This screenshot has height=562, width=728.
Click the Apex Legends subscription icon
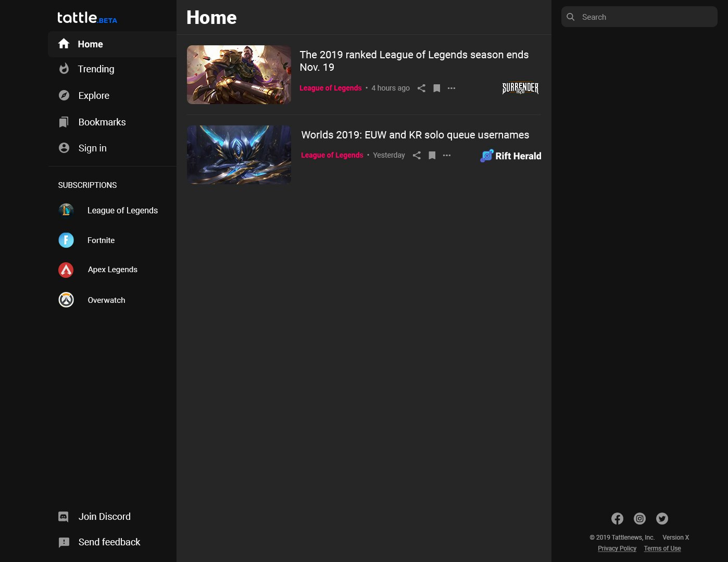[66, 270]
